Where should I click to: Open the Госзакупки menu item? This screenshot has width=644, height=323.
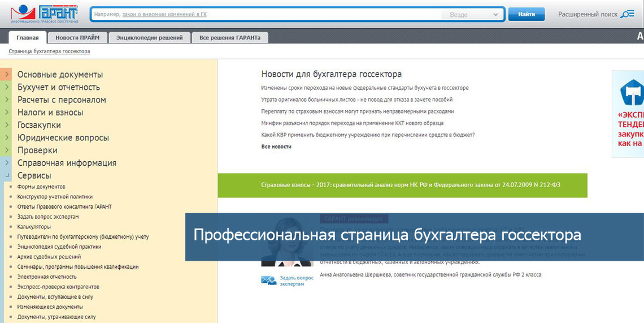pyautogui.click(x=39, y=125)
